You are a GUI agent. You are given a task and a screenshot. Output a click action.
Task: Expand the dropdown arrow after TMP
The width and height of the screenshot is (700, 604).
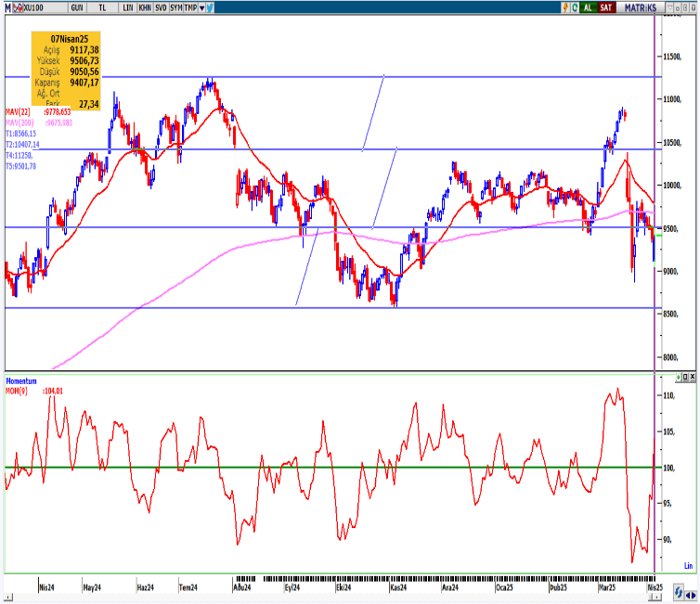point(201,7)
